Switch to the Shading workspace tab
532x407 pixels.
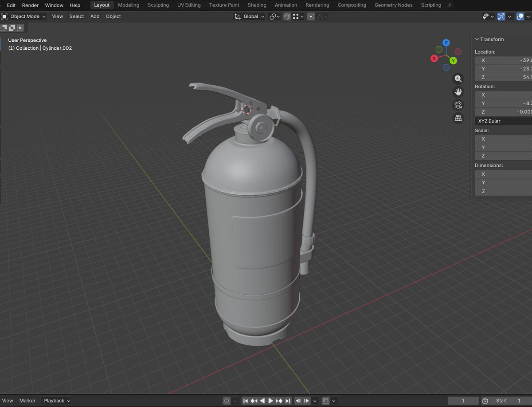(257, 5)
